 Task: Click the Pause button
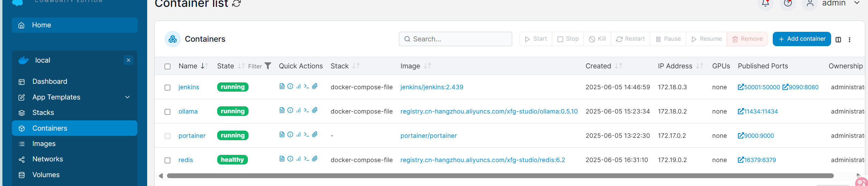(668, 39)
